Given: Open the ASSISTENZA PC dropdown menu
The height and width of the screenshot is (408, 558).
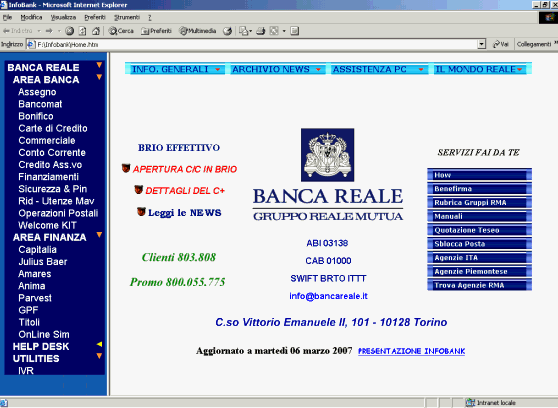Looking at the screenshot, I should pos(378,69).
